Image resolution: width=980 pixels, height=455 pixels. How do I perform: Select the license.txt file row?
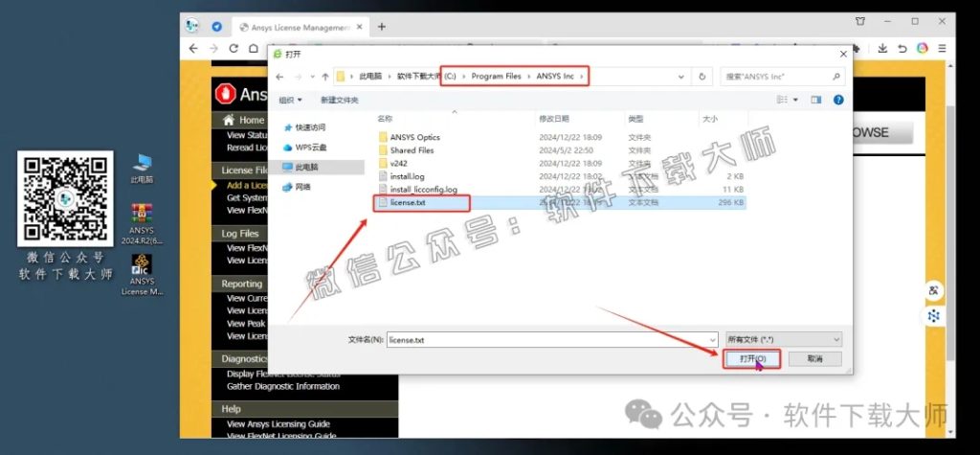point(560,203)
